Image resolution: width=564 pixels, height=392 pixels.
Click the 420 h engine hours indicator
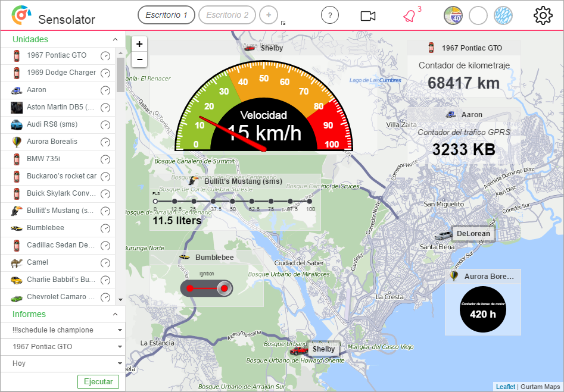[483, 309]
